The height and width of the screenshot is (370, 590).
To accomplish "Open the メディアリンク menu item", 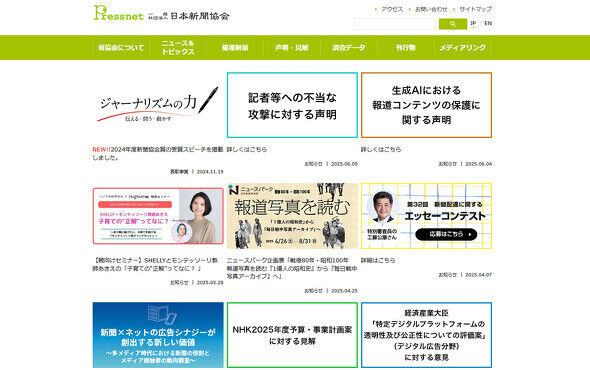I will pyautogui.click(x=463, y=48).
